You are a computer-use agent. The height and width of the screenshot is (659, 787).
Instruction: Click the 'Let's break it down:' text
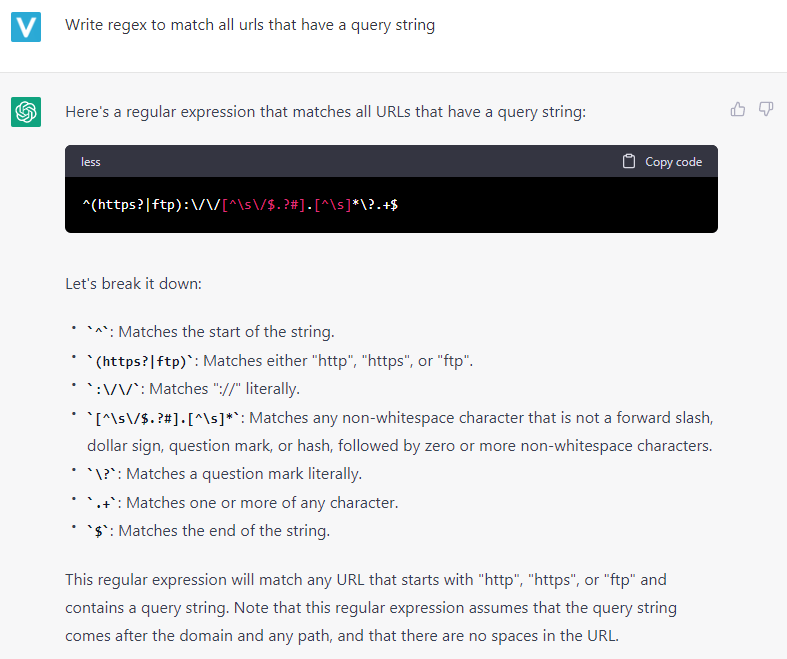tap(134, 284)
